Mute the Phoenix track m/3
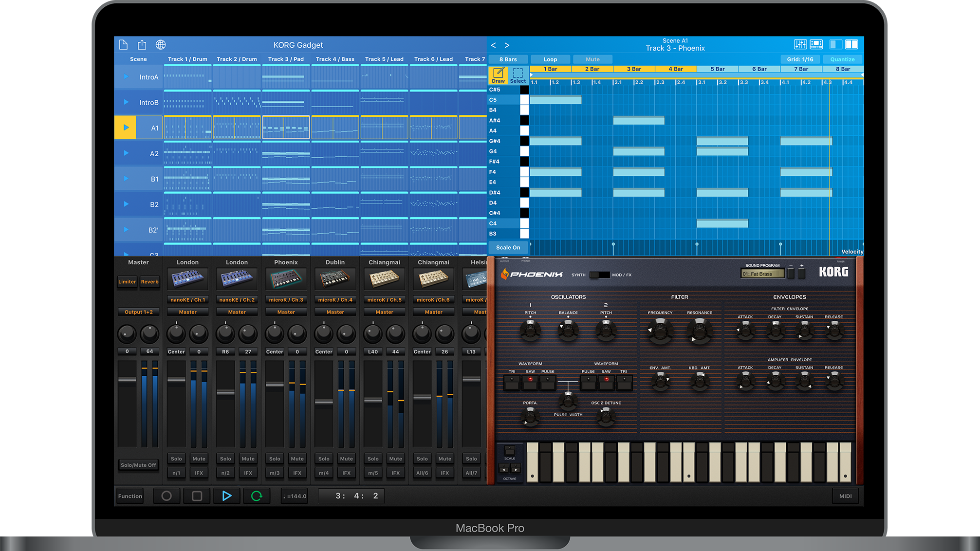Screen dimensions: 980x551 click(x=297, y=459)
